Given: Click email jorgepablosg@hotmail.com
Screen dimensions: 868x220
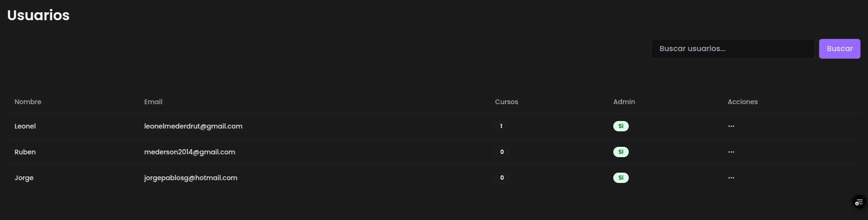Looking at the screenshot, I should pos(190,178).
